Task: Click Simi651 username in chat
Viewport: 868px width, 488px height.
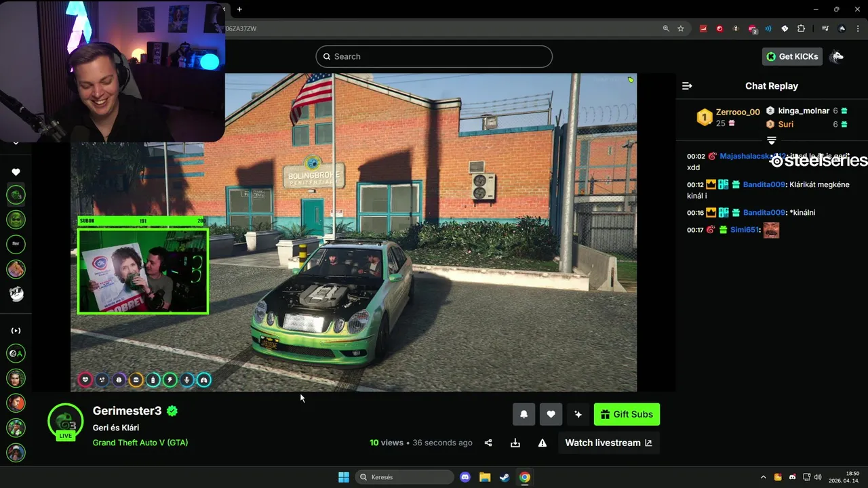Action: (x=745, y=230)
